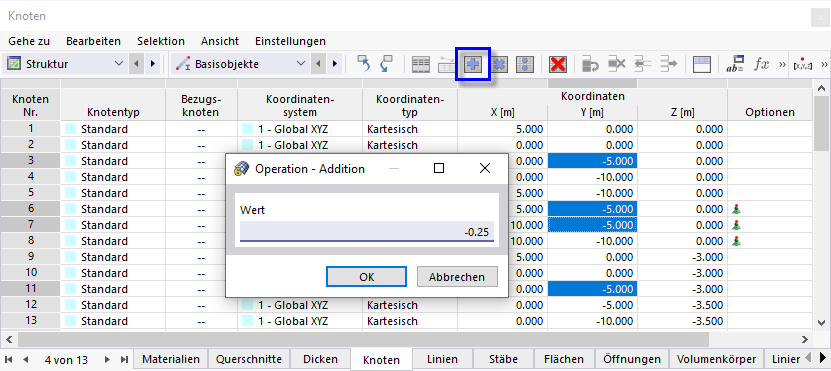Switch to the Materialien tab
The image size is (831, 371).
[x=171, y=359]
